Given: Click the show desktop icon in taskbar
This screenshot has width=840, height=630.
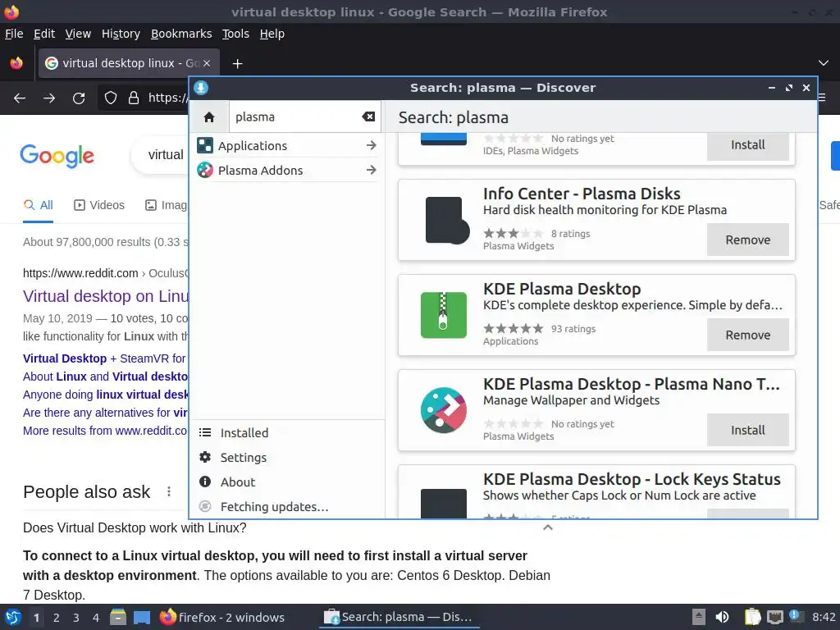Looking at the screenshot, I should click(x=142, y=617).
